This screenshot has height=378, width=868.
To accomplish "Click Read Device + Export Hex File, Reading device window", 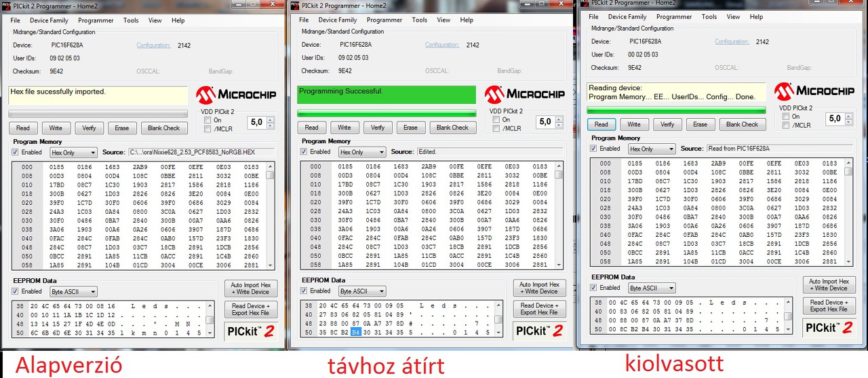I will [x=829, y=305].
